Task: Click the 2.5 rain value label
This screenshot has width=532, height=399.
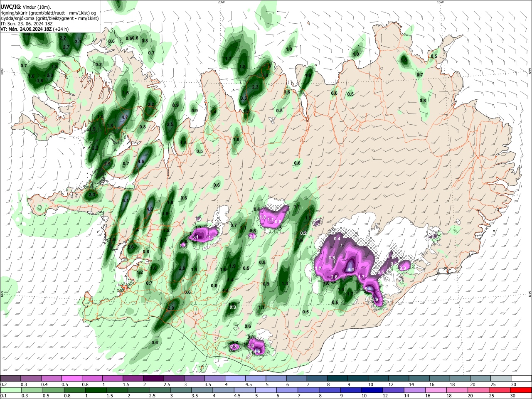Action: pos(170,125)
